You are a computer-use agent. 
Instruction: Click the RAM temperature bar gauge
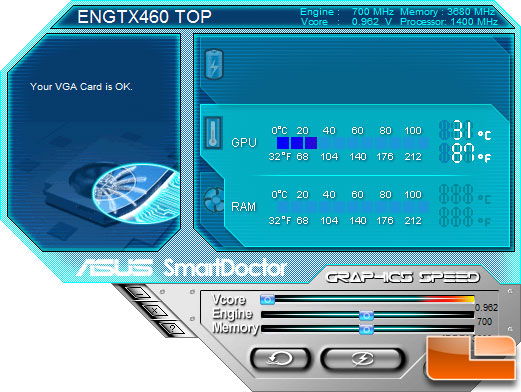[353, 207]
